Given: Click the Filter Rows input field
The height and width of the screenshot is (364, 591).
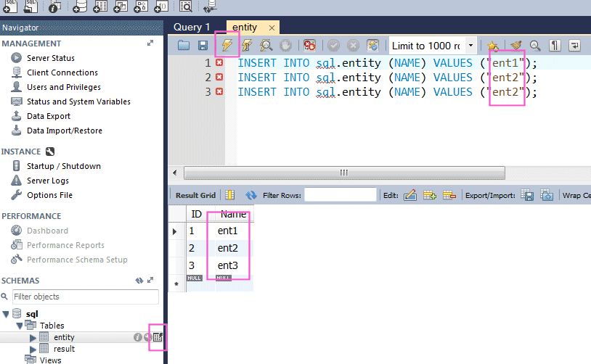Looking at the screenshot, I should click(340, 195).
